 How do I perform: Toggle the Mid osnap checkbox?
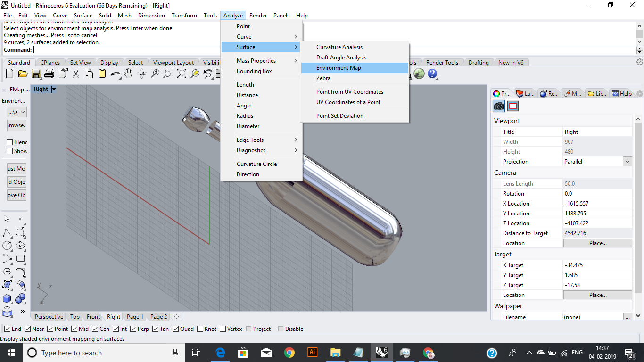[x=74, y=329]
